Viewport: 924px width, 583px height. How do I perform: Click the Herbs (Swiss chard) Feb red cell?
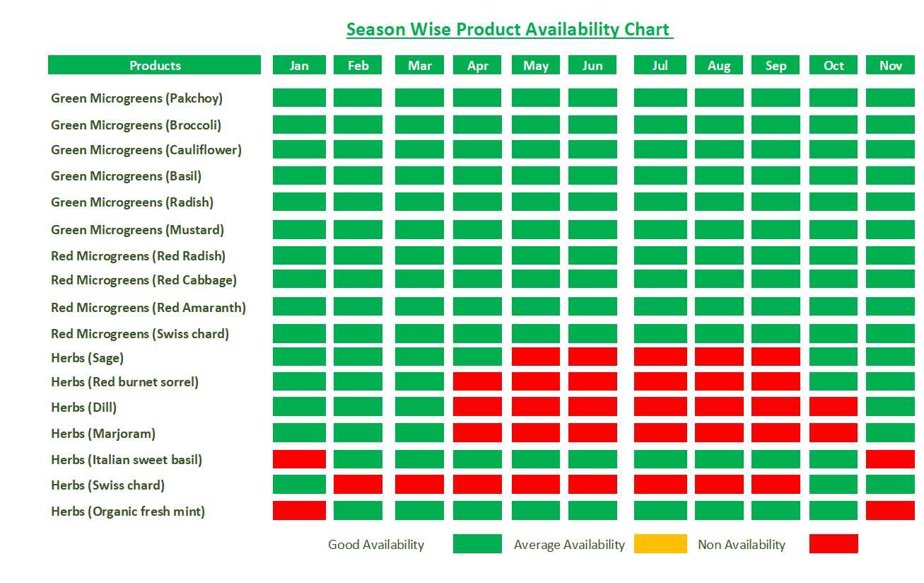(358, 485)
